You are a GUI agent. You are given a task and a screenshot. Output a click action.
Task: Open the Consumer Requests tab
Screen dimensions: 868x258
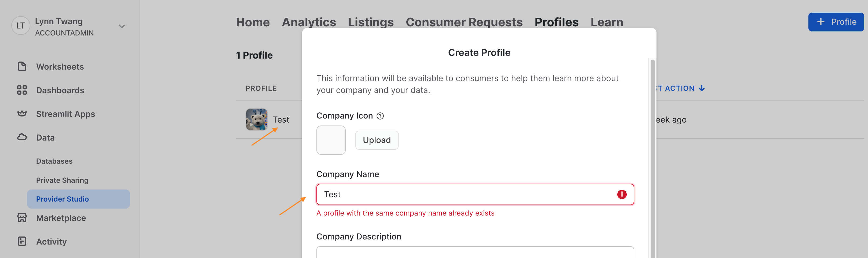tap(464, 22)
